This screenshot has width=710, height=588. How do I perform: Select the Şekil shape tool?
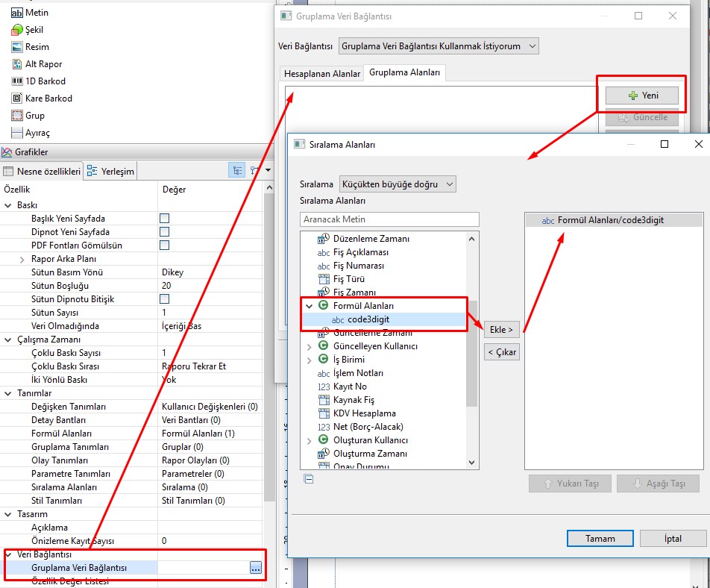coord(17,30)
